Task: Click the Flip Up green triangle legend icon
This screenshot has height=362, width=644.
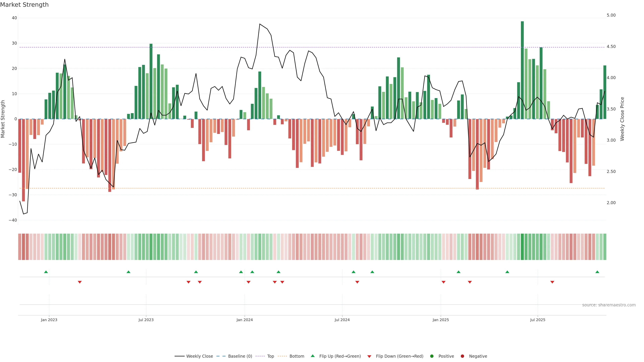Action: coord(312,356)
